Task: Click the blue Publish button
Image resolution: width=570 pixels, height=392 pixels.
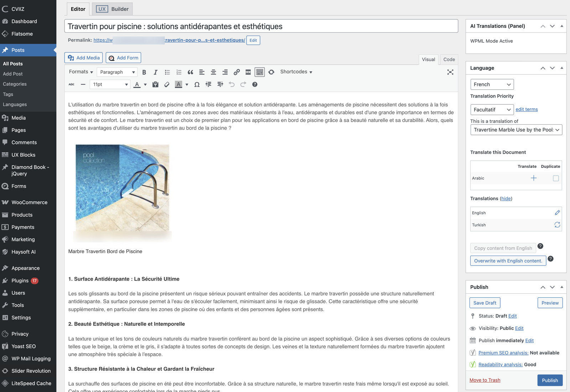Action: click(550, 380)
